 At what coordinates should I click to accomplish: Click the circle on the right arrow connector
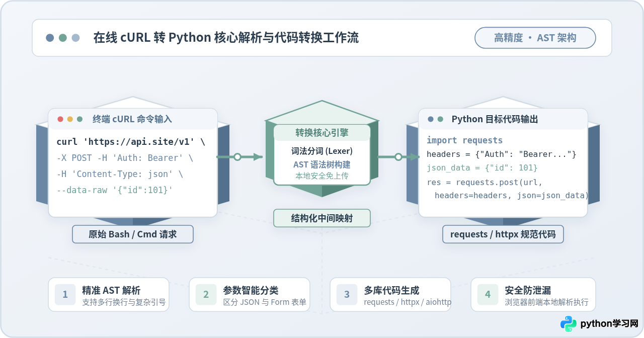click(x=398, y=157)
